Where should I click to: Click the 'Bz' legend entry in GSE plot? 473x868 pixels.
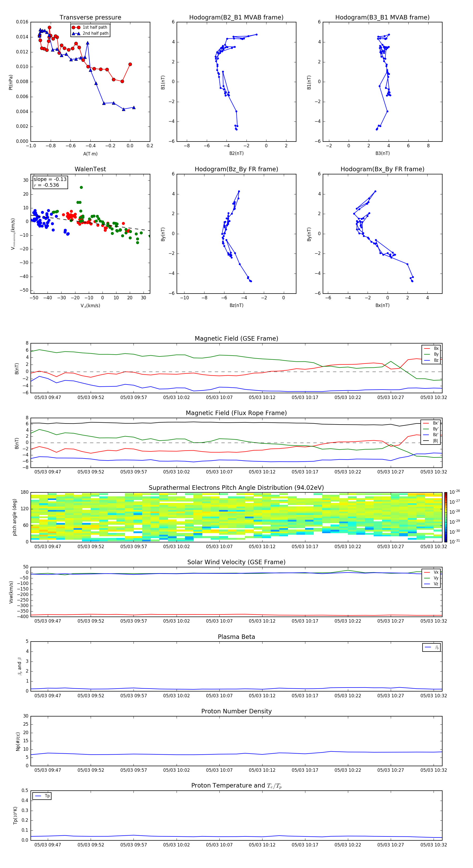pos(431,360)
